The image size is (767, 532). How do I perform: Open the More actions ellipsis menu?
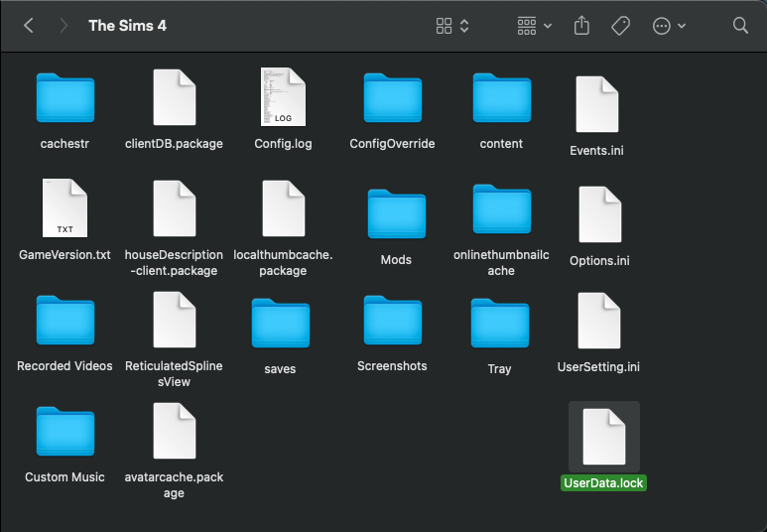click(x=662, y=26)
